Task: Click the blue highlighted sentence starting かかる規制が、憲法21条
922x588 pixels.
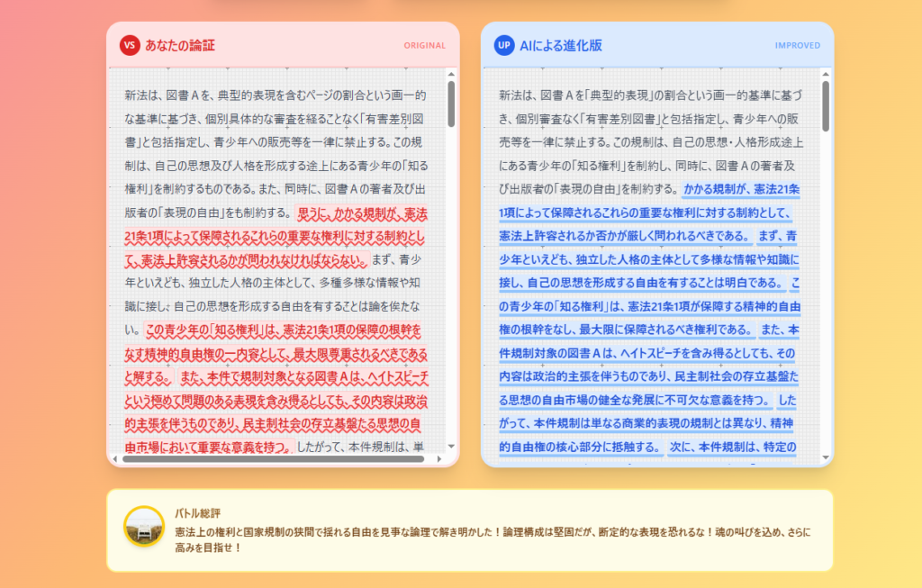Action: (646, 213)
